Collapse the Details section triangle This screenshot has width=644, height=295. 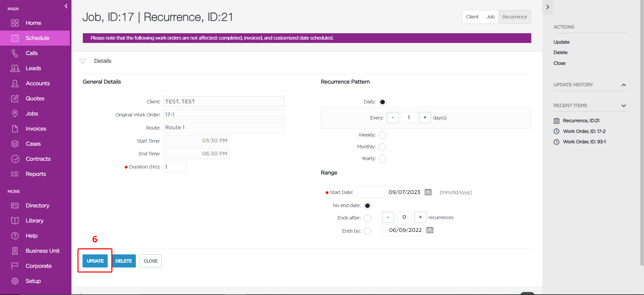pos(83,61)
